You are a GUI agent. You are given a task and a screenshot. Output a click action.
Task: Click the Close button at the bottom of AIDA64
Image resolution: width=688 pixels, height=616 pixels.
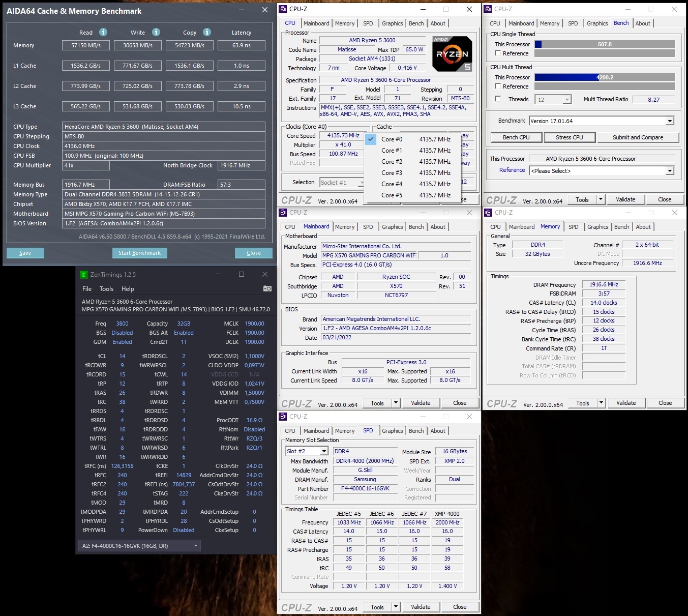coord(253,253)
